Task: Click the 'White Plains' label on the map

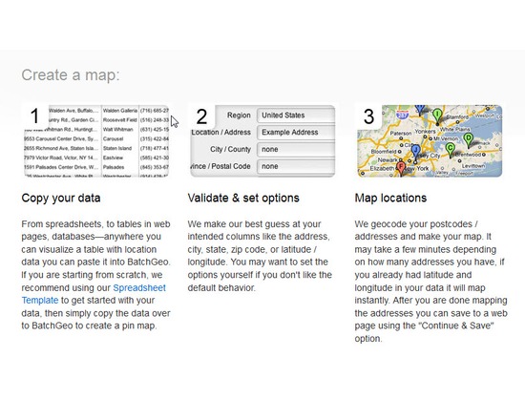Action: (455, 129)
